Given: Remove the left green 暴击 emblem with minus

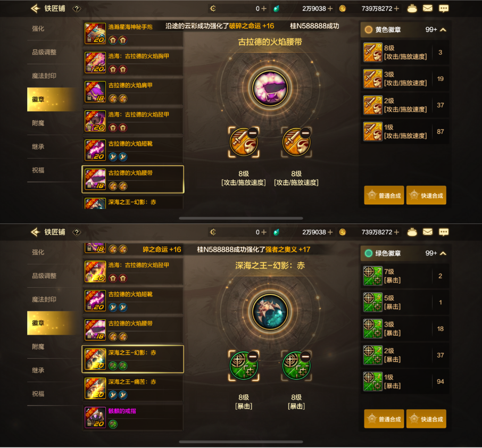Looking at the screenshot, I should (253, 356).
